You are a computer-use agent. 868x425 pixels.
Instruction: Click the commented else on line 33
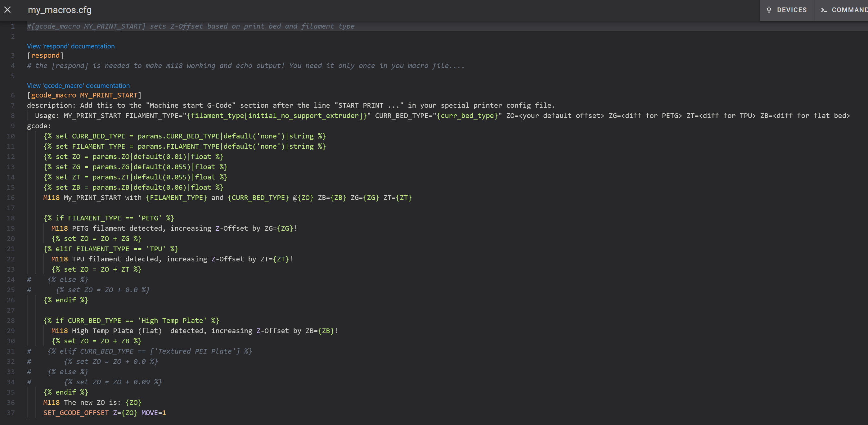(58, 372)
